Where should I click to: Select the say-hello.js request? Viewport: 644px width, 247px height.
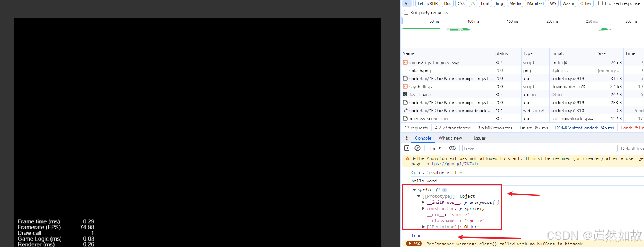coord(421,87)
